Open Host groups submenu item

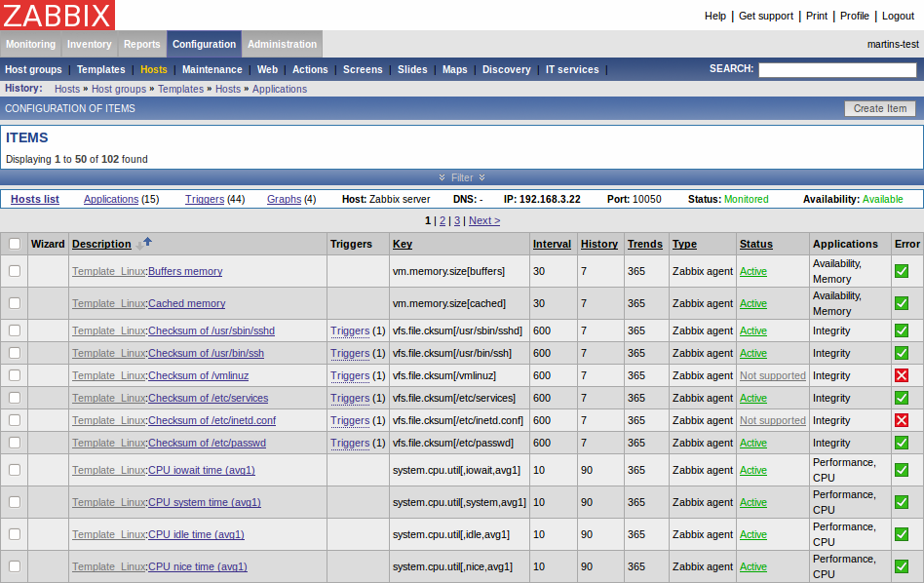pyautogui.click(x=33, y=69)
